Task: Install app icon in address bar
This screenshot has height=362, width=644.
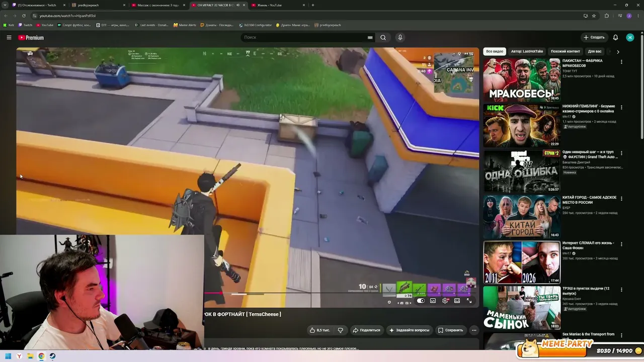Action: (585, 16)
